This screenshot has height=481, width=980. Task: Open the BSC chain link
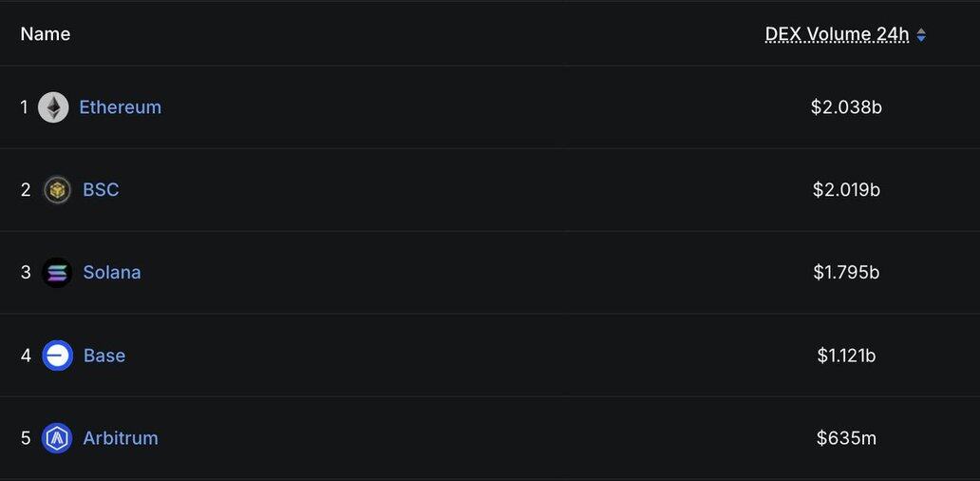tap(101, 190)
